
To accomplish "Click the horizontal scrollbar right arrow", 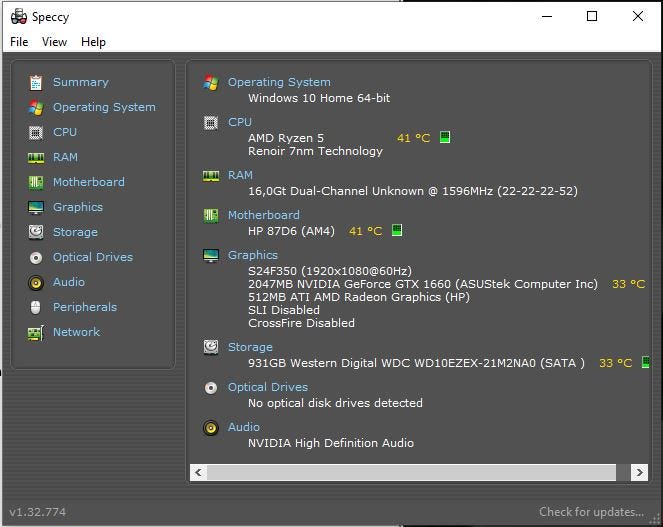I will [x=639, y=472].
